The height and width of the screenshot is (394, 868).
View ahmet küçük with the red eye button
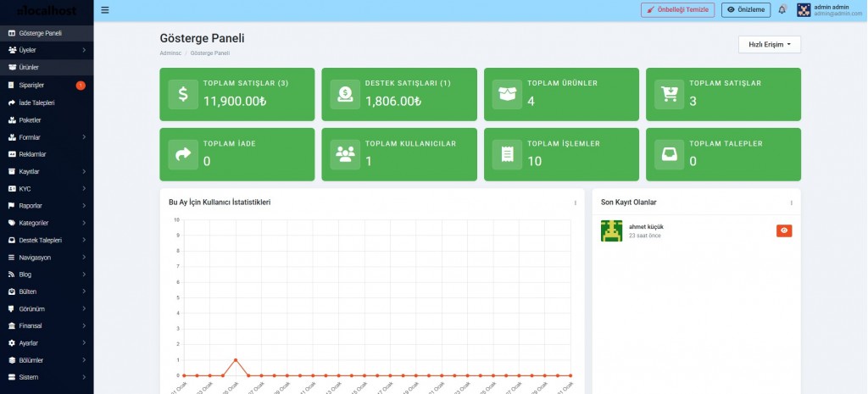pyautogui.click(x=784, y=230)
